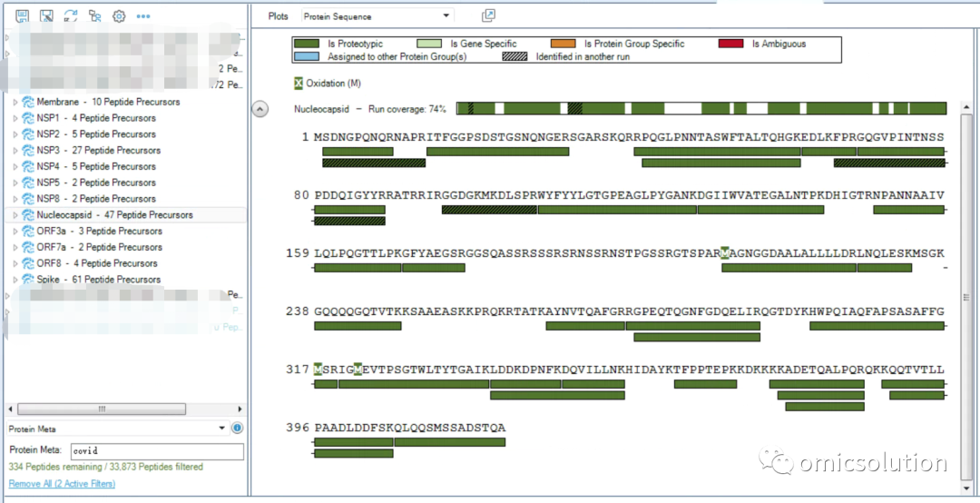This screenshot has width=980, height=503.
Task: Open the folder tree structure icon
Action: tap(95, 16)
